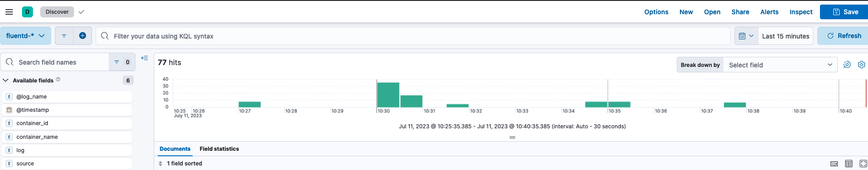Select the container_name field
868x170 pixels.
pyautogui.click(x=67, y=137)
